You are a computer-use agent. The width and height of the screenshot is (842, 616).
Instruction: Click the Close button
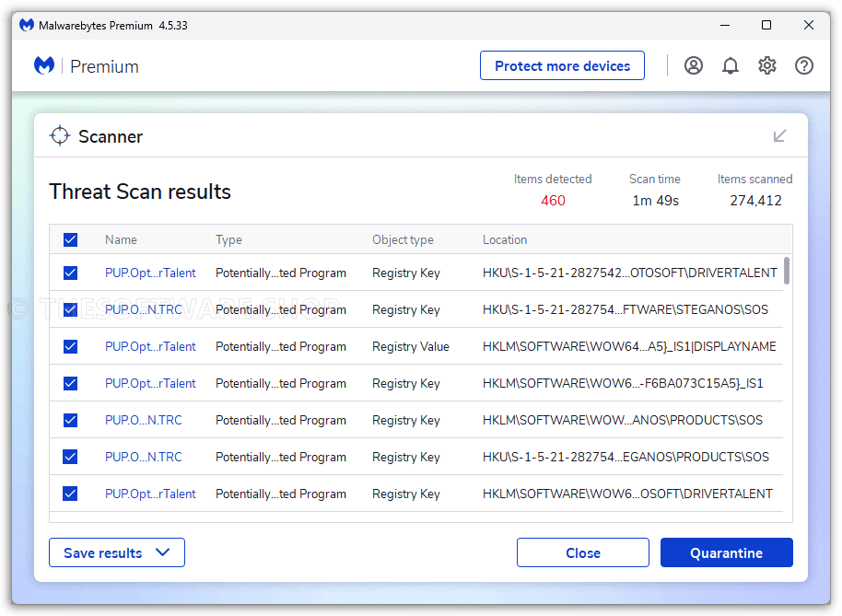tap(582, 552)
